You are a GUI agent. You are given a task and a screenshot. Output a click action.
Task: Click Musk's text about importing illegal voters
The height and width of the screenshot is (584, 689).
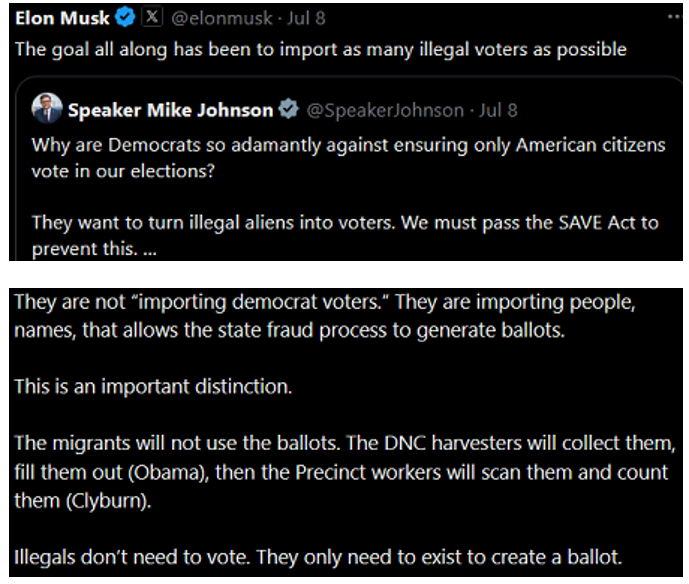pyautogui.click(x=321, y=50)
